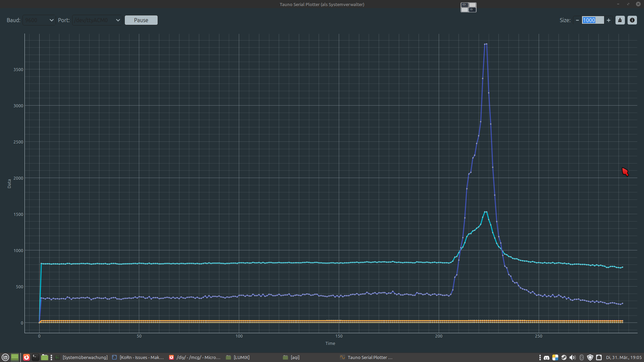Image resolution: width=644 pixels, height=362 pixels.
Task: Launch the terminal from the panel
Action: point(35,357)
